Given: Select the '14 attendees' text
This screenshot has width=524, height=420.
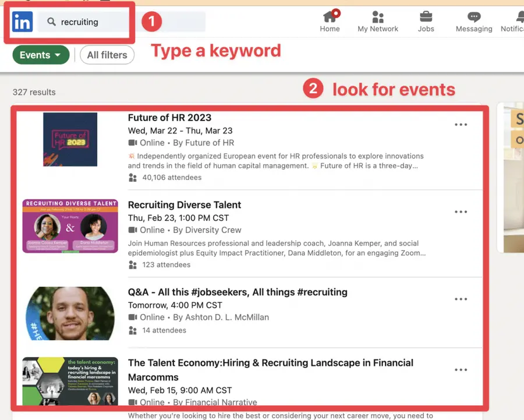Looking at the screenshot, I should click(164, 330).
